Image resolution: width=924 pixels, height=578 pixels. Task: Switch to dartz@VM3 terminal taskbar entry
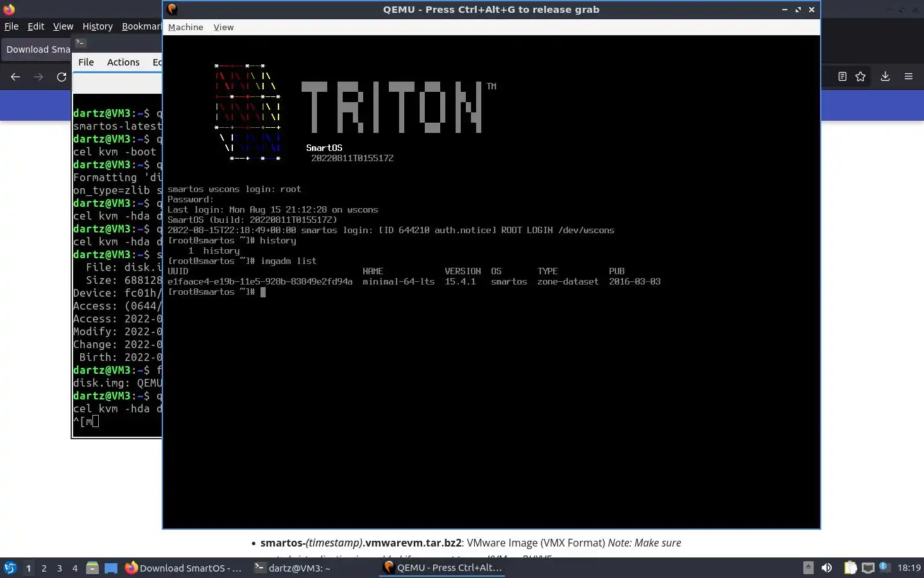(x=293, y=568)
